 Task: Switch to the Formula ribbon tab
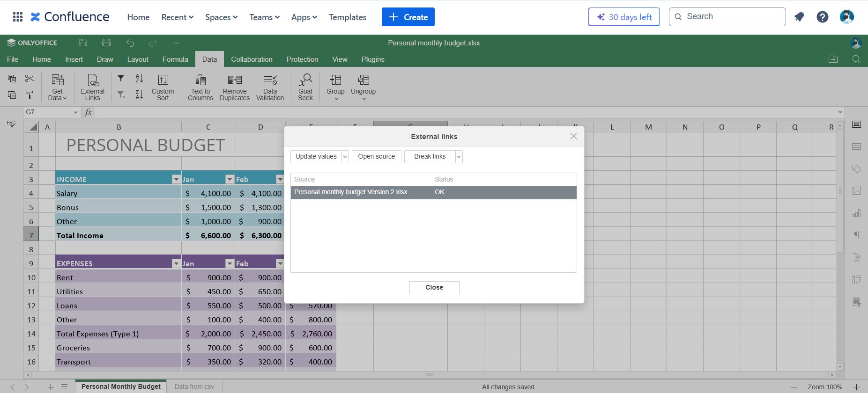tap(175, 59)
